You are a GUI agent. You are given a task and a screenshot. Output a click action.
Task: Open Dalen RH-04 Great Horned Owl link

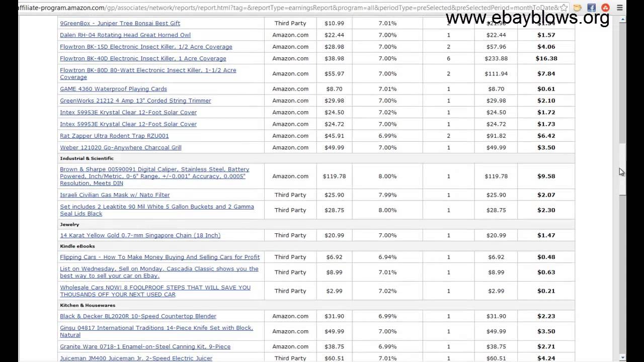(125, 35)
